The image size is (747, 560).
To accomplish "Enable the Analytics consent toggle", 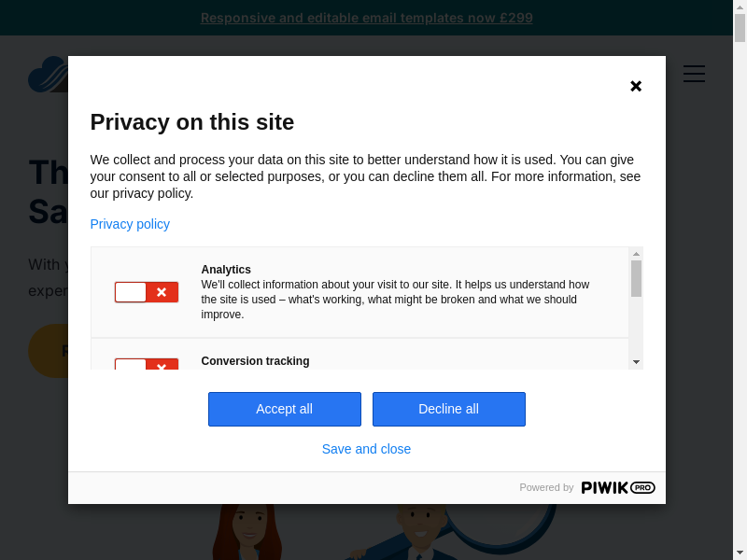I will 147,292.
